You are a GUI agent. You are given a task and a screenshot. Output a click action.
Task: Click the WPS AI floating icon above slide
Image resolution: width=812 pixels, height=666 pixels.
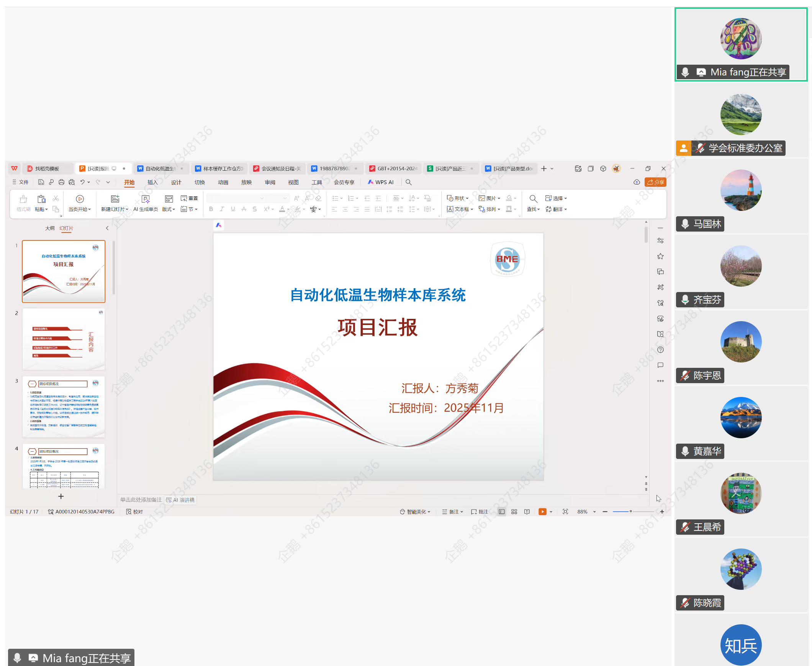(x=218, y=225)
